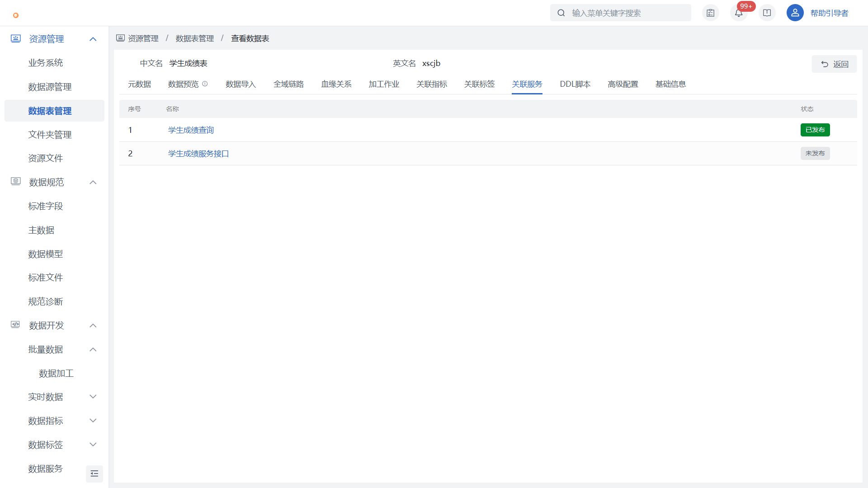This screenshot has height=488, width=868.
Task: Switch to the 关联标签 tab
Action: click(x=480, y=84)
